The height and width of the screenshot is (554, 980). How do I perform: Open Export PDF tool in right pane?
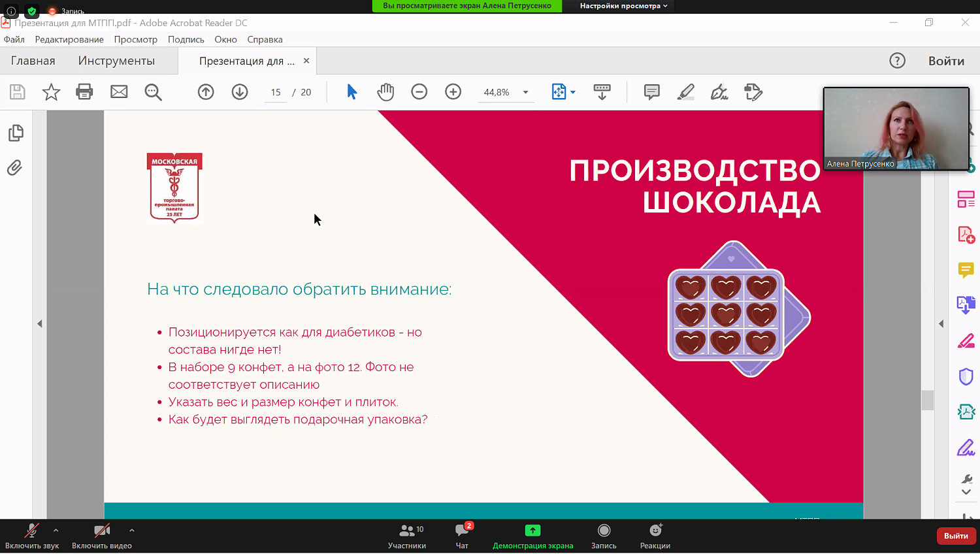click(966, 305)
